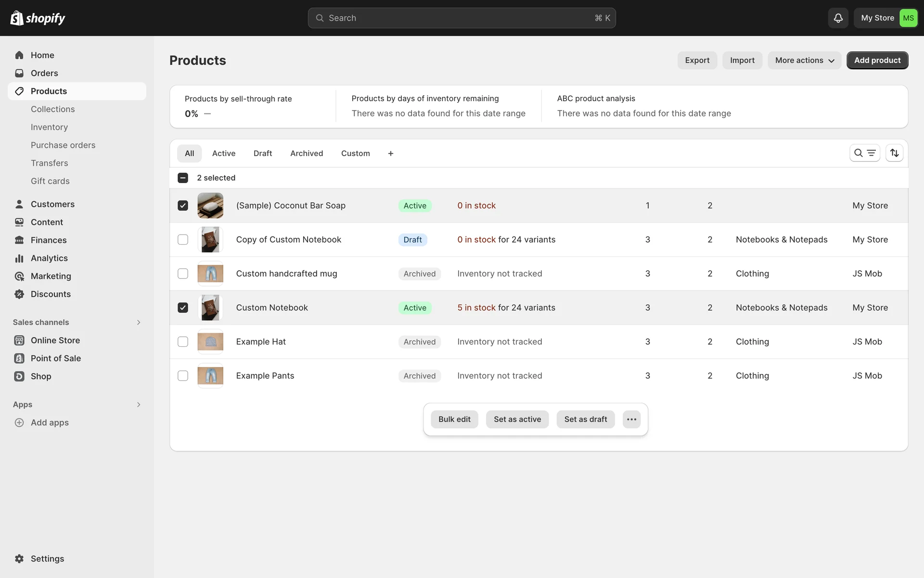The height and width of the screenshot is (578, 924).
Task: Open the More actions dropdown
Action: point(804,60)
